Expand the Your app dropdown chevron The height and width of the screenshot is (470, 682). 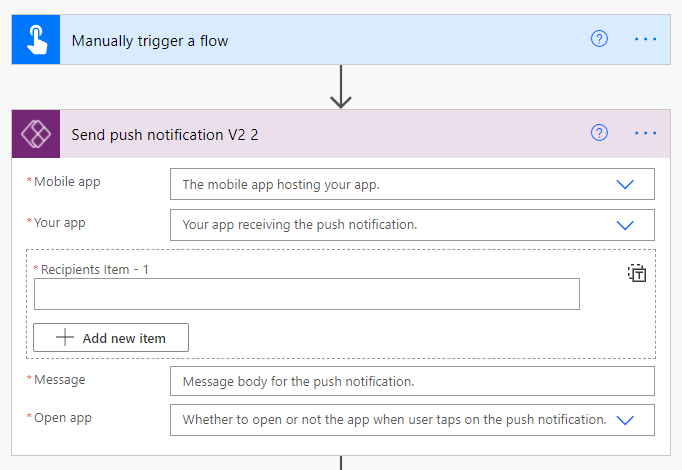626,225
